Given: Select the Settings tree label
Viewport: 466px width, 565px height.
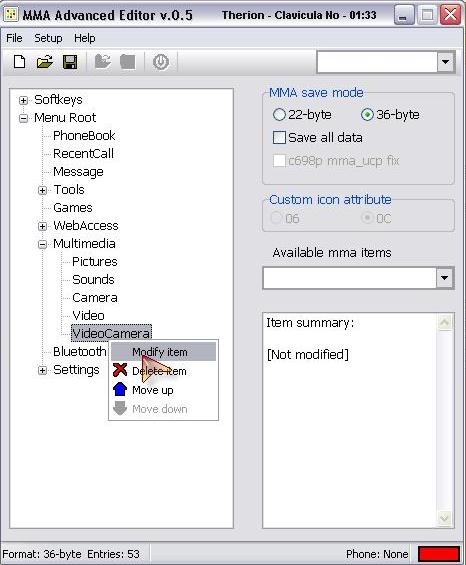Looking at the screenshot, I should click(76, 370).
